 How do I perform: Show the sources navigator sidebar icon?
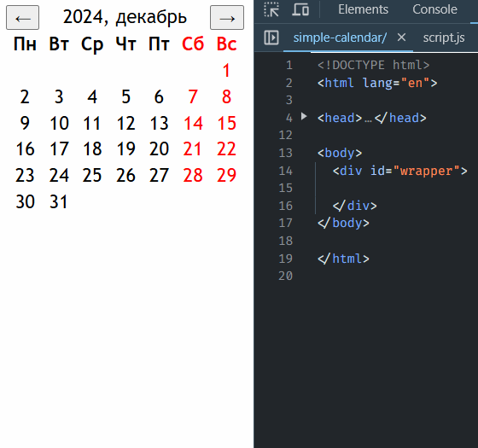coord(271,38)
